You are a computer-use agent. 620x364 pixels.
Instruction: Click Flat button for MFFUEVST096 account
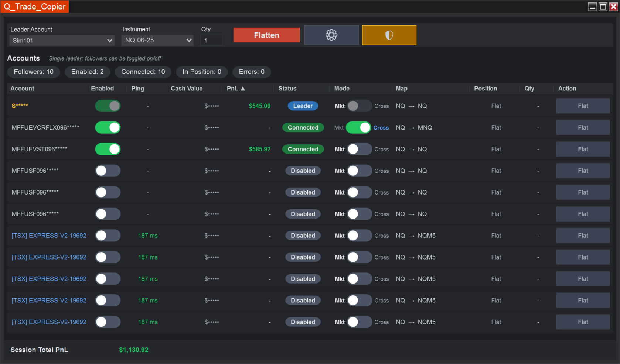583,149
